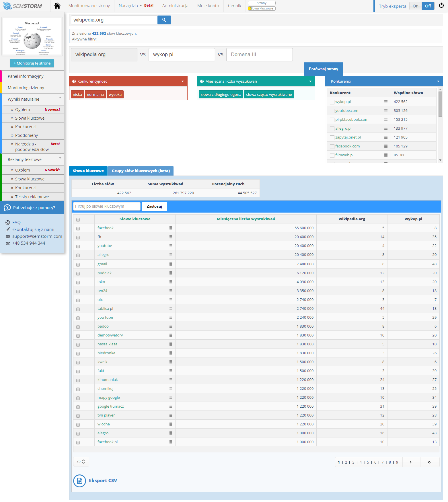Screen dimensions: 448x502
Task: Open list icon for keyword chomikuj
Action: point(170,388)
